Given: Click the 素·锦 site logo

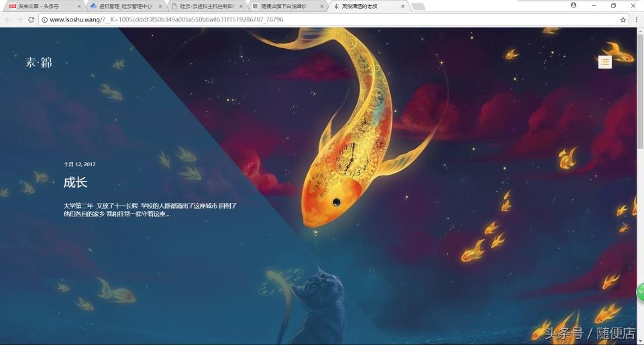Looking at the screenshot, I should pos(39,62).
